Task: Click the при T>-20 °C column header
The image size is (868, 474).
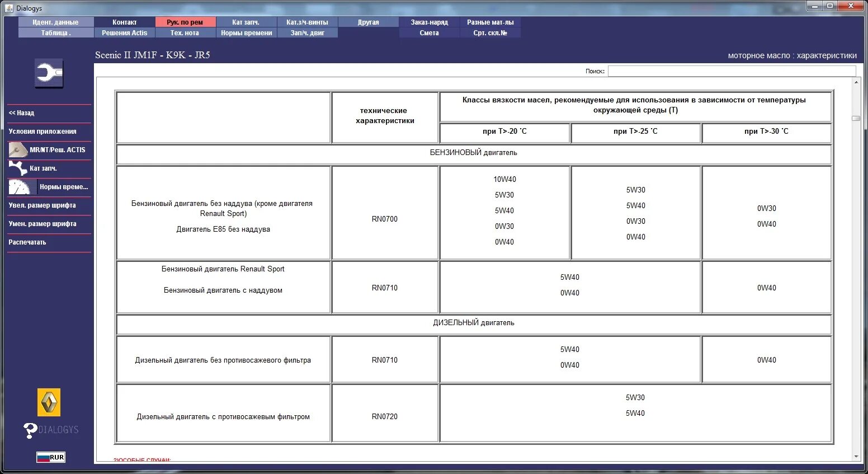Action: click(x=504, y=133)
